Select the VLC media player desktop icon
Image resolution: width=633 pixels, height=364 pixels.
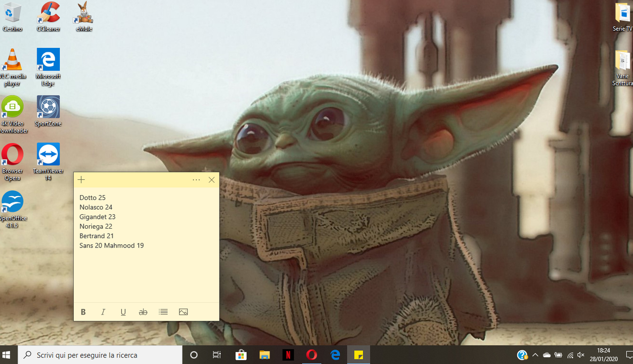click(x=12, y=68)
